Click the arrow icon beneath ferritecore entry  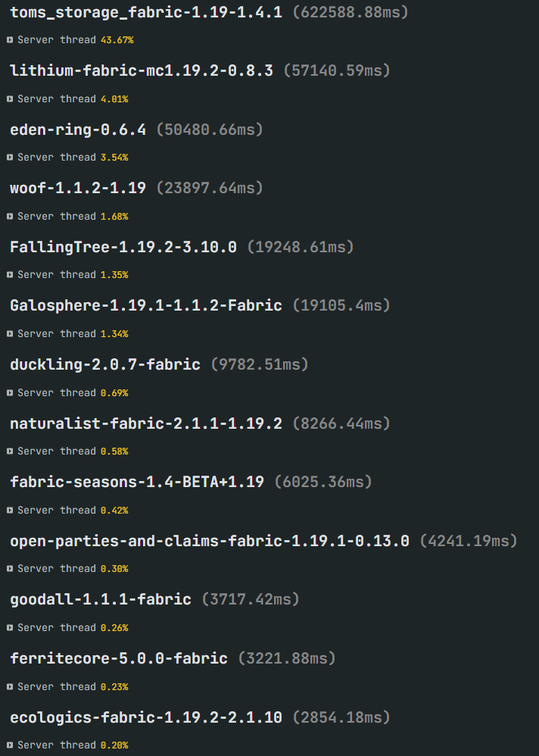(x=10, y=686)
